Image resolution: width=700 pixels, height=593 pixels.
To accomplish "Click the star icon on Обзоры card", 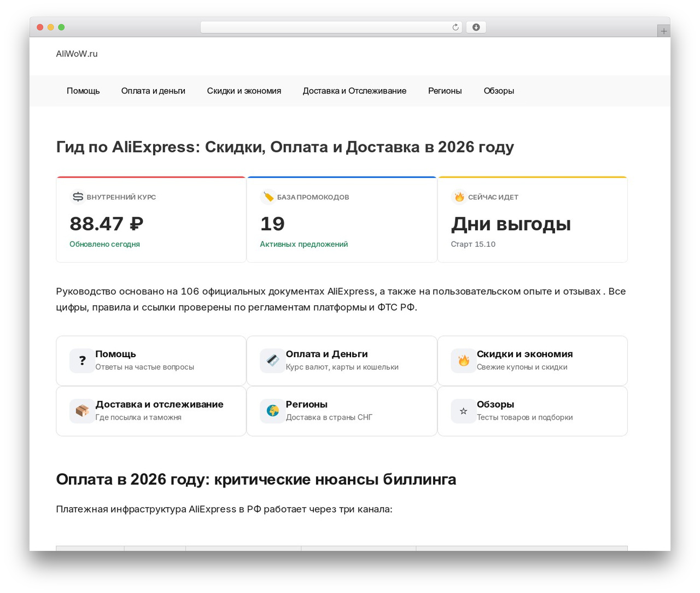I will (x=463, y=411).
